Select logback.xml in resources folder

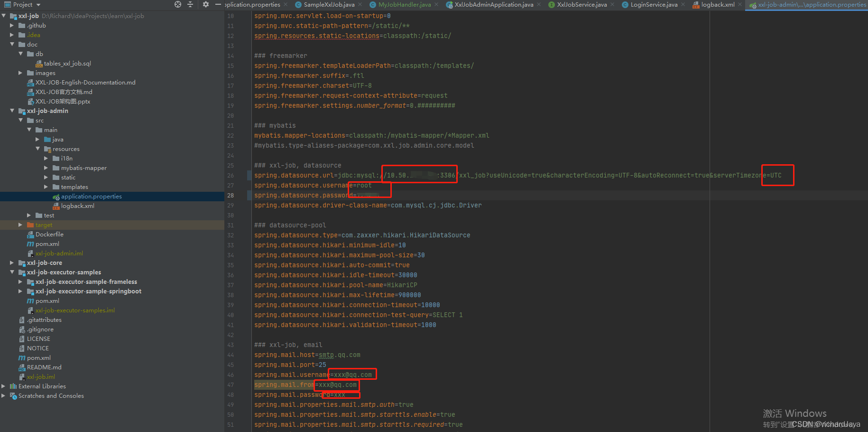click(x=78, y=206)
